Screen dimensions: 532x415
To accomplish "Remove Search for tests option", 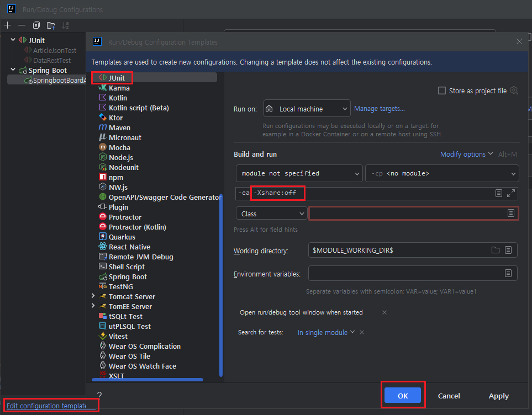I will 362,332.
